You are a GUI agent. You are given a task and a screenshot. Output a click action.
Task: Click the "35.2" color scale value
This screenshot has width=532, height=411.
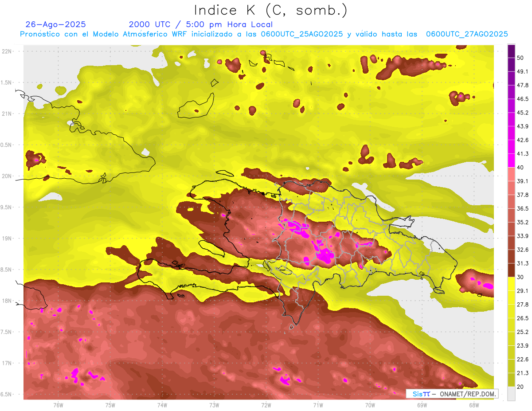click(x=522, y=222)
